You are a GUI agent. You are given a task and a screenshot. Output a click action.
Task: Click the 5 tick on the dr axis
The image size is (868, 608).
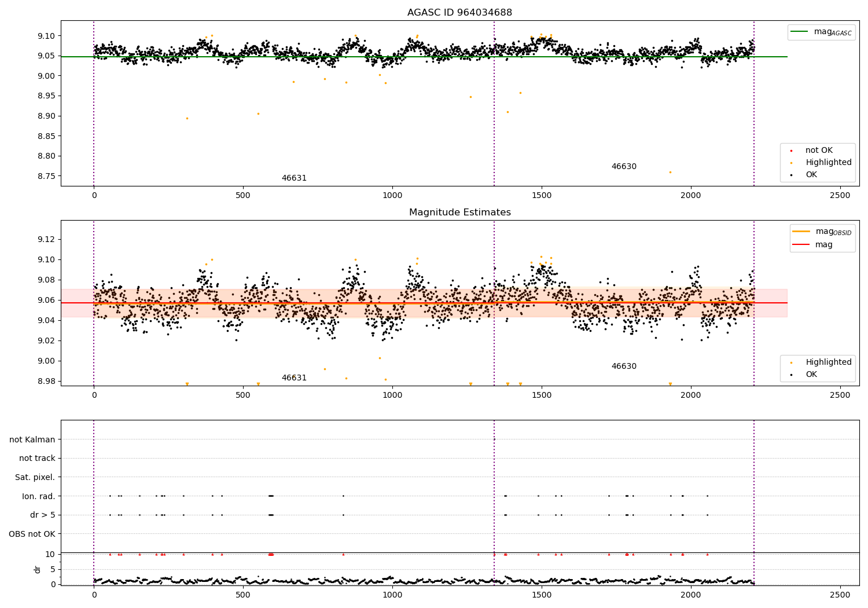53,570
